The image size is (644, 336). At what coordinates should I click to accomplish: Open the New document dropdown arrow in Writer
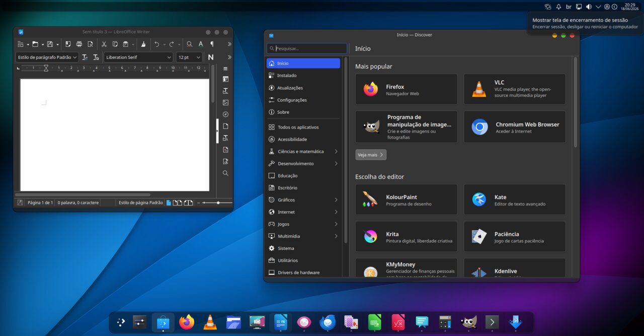[28, 44]
